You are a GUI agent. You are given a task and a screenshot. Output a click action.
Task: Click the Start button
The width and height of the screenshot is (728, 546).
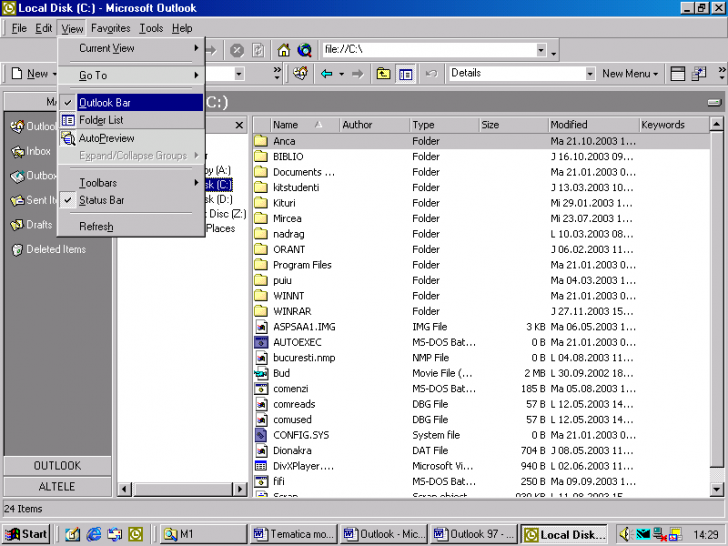pyautogui.click(x=27, y=534)
